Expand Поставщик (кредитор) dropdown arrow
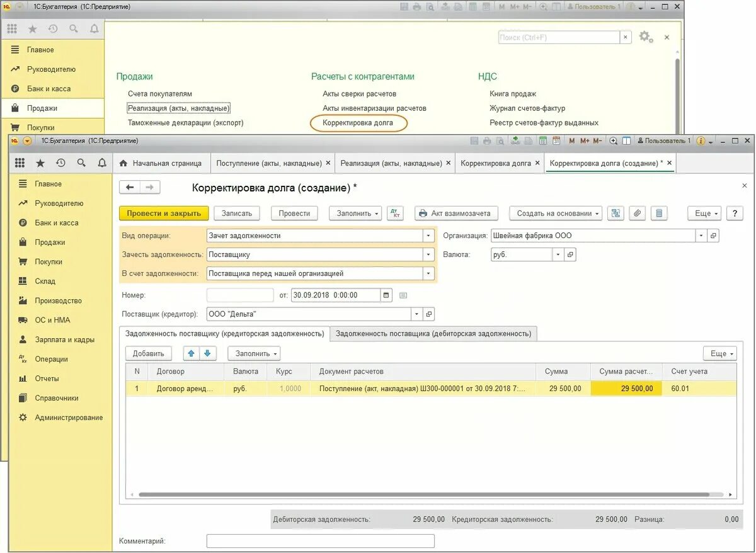 coord(417,314)
